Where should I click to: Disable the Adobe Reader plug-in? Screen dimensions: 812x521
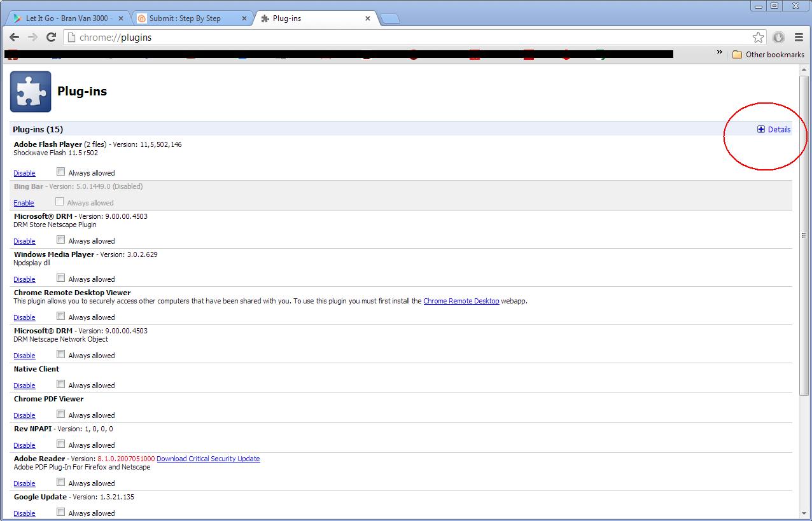[24, 483]
